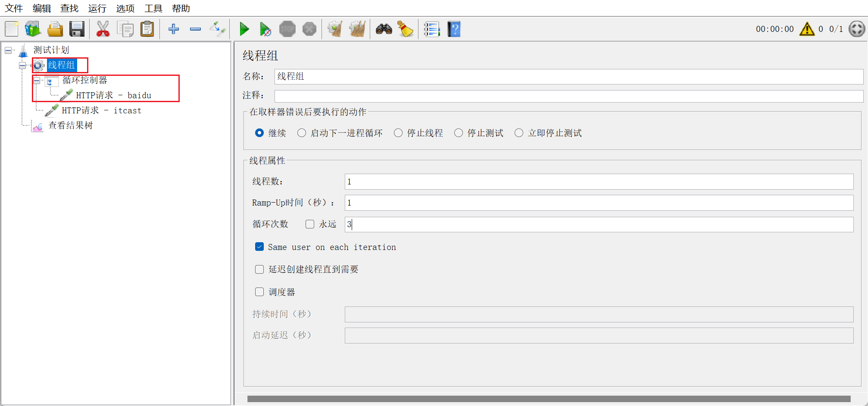868x406 pixels.
Task: Click the Shutdown icon
Action: (309, 29)
